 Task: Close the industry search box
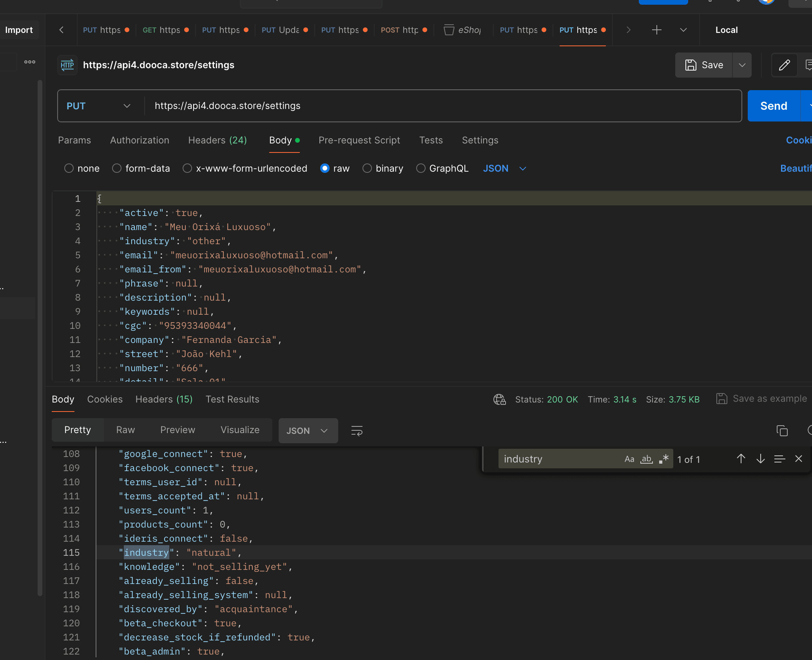(799, 459)
